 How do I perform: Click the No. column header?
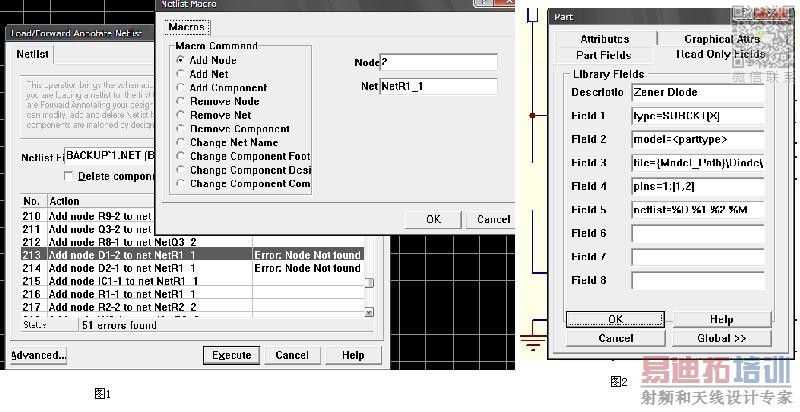click(33, 201)
